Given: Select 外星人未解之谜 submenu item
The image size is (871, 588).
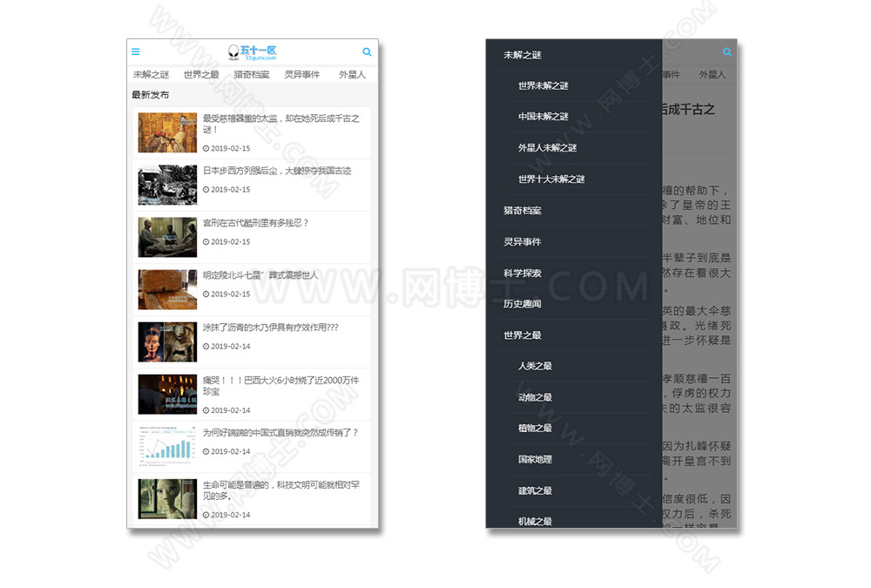Looking at the screenshot, I should tap(547, 148).
